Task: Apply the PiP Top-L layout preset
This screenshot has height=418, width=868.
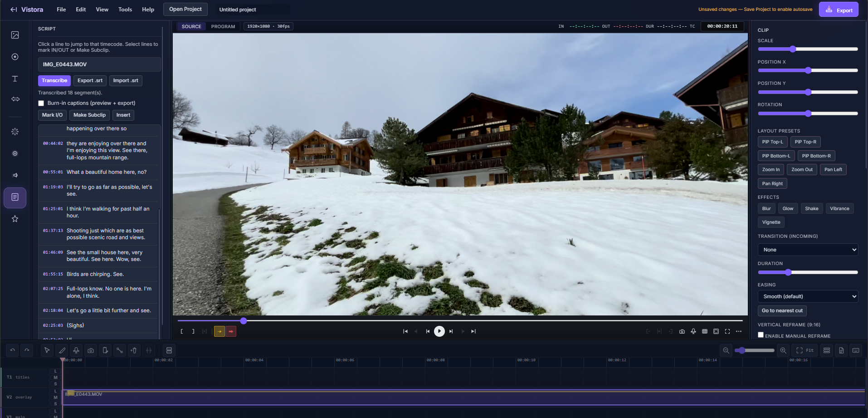Action: point(772,142)
